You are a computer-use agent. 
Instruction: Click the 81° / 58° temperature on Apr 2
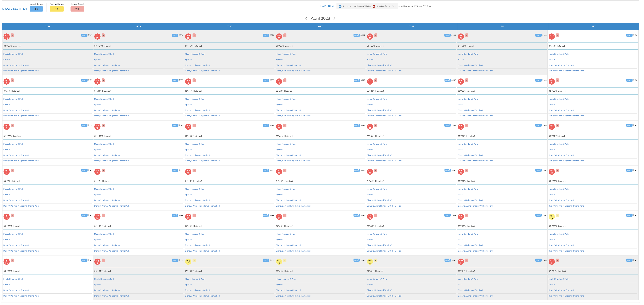click(x=12, y=91)
